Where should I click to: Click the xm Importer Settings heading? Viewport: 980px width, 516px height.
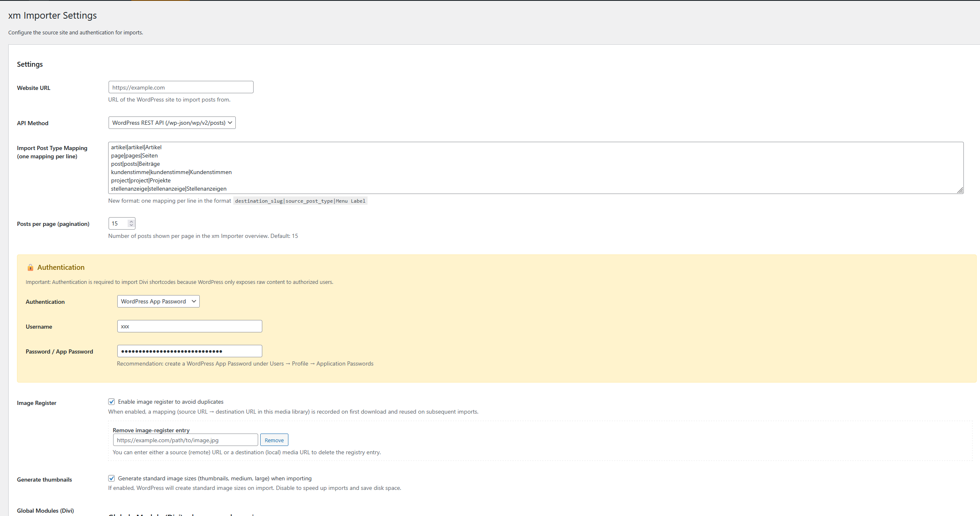tap(53, 15)
